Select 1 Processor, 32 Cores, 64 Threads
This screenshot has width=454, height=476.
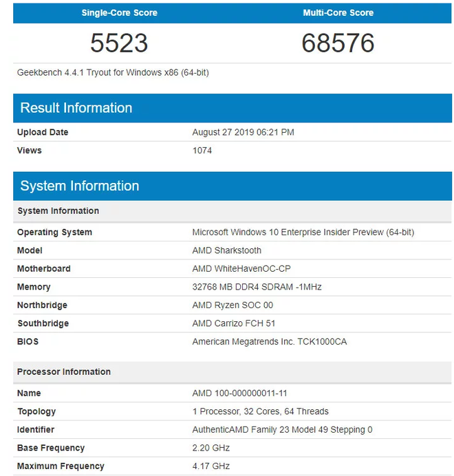tap(260, 411)
